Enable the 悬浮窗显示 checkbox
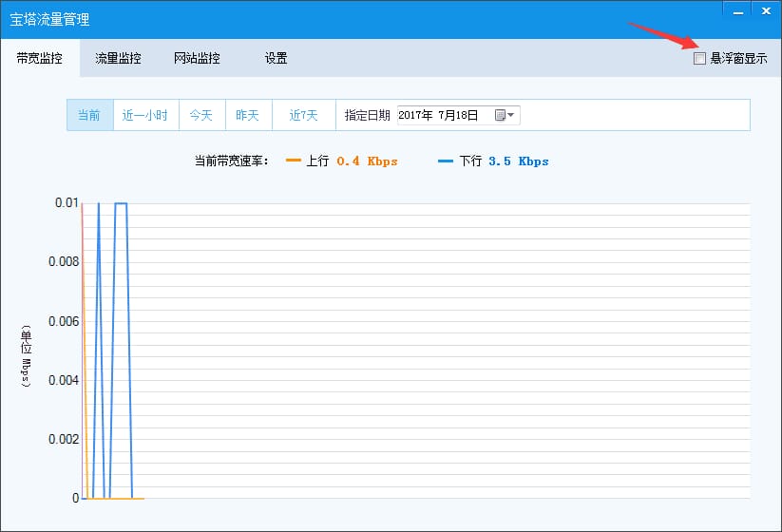The image size is (782, 532). 699,58
